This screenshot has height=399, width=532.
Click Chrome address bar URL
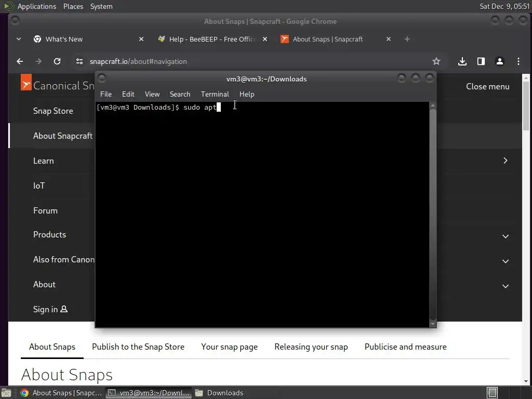(x=138, y=61)
